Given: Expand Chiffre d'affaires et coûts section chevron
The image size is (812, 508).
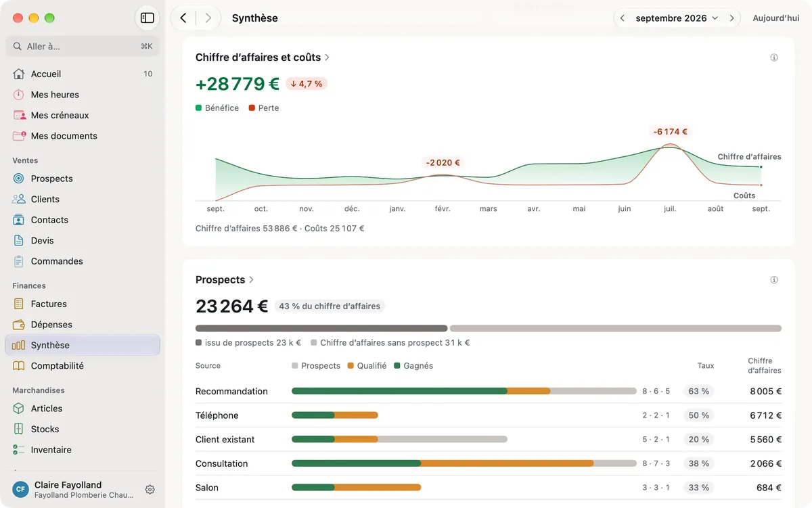Looking at the screenshot, I should (327, 57).
